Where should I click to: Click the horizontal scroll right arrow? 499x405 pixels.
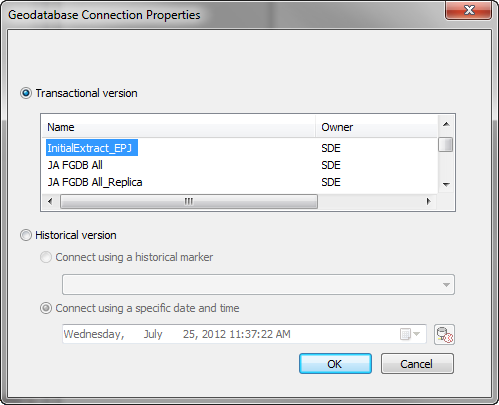point(428,201)
